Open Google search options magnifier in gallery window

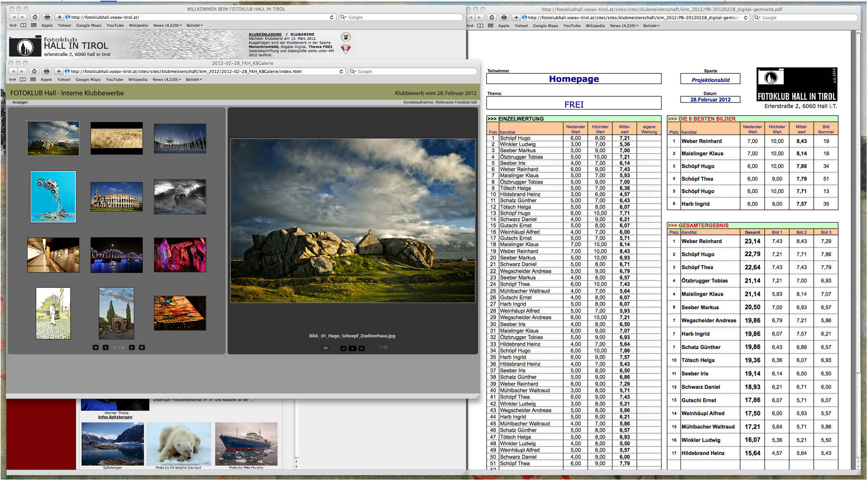pyautogui.click(x=353, y=72)
